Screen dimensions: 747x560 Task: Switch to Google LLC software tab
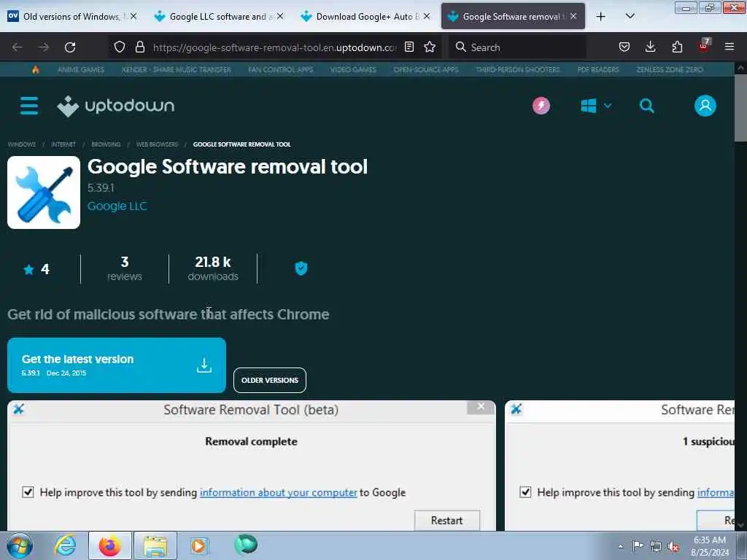[x=217, y=17]
